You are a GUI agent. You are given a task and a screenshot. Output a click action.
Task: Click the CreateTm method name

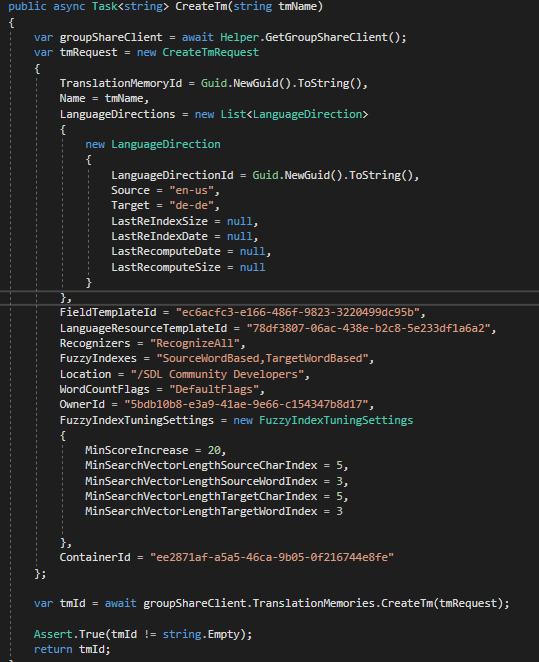coord(201,6)
